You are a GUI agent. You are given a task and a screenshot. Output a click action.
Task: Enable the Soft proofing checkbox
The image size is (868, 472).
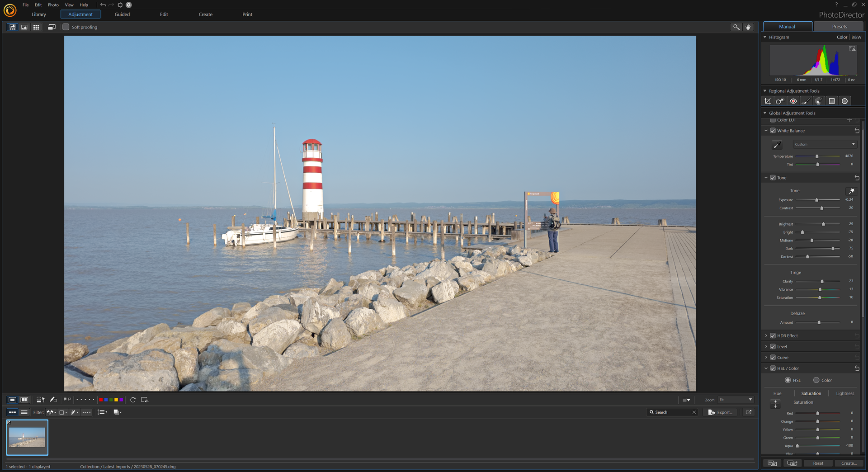[x=66, y=27]
